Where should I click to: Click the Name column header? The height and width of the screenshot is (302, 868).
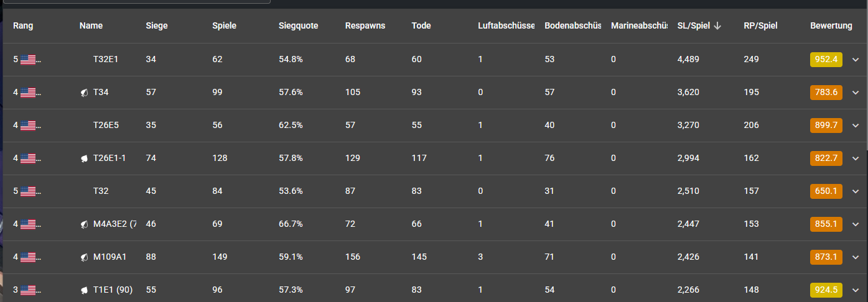coord(91,26)
